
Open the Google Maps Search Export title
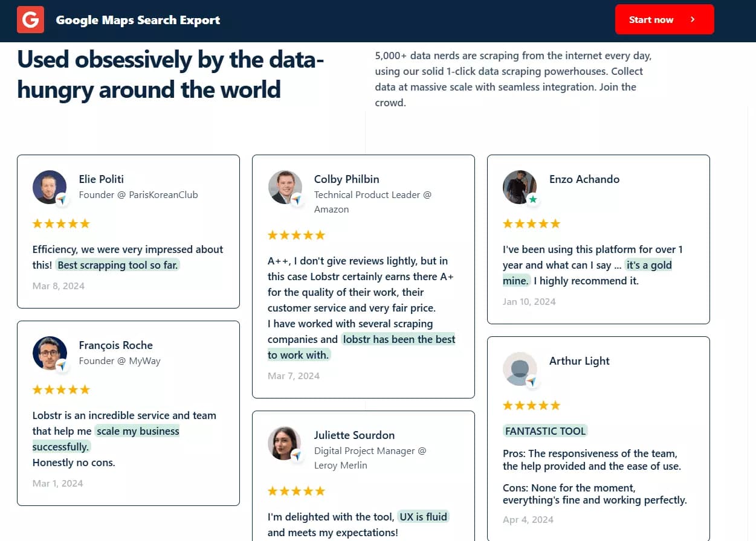pos(138,20)
